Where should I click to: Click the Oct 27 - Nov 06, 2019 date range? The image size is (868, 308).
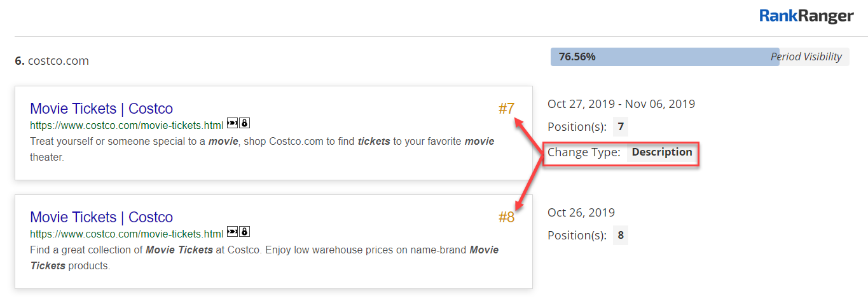[621, 104]
